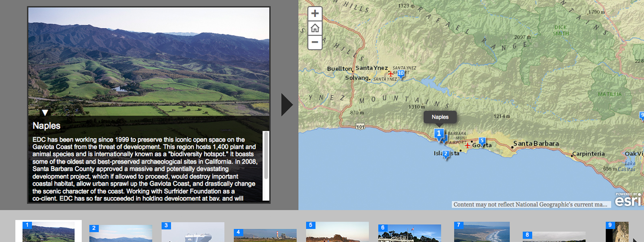Screen dimensions: 644x242
Task: Click the description text scrollbar
Action: coord(266,155)
